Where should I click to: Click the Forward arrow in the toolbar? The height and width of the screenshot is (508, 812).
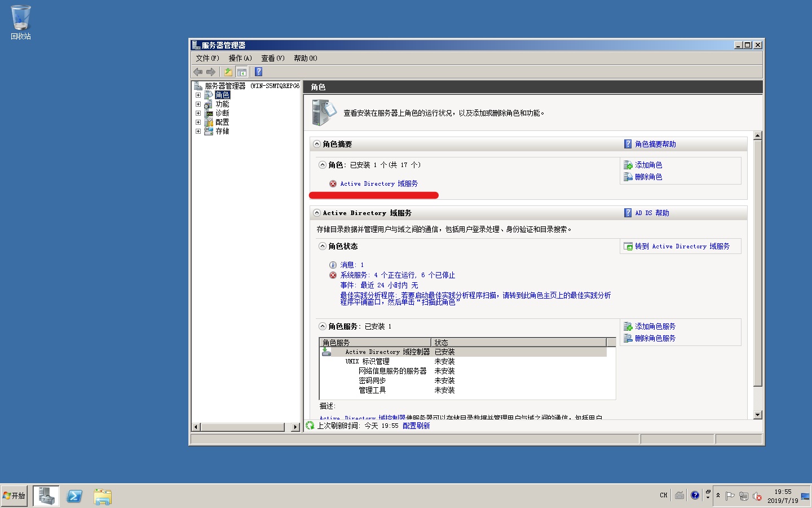click(211, 72)
